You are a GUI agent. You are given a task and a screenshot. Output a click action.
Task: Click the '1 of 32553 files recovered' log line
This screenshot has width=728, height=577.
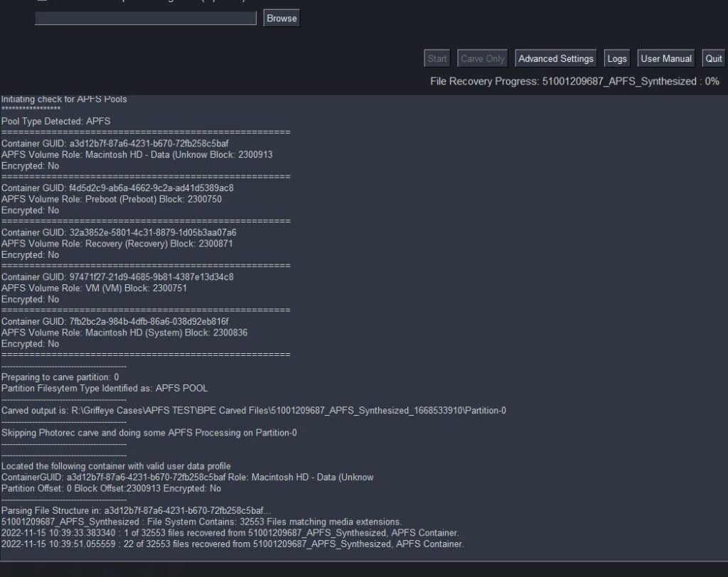point(230,533)
